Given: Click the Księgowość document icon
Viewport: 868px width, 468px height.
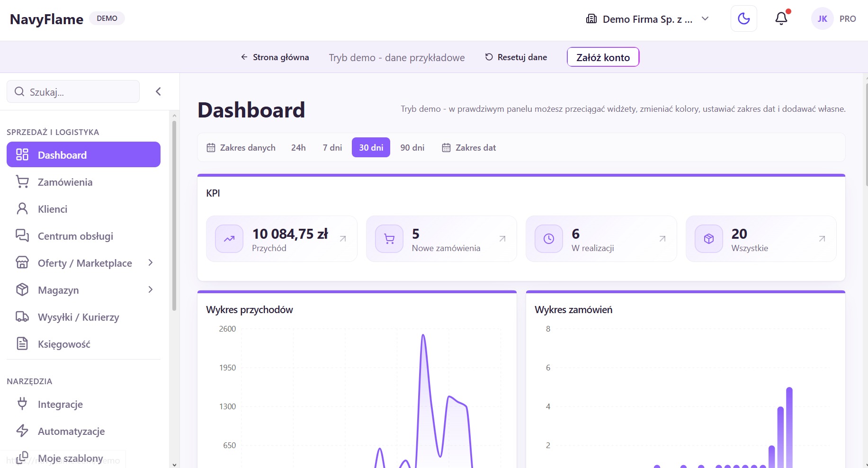Looking at the screenshot, I should coord(22,343).
